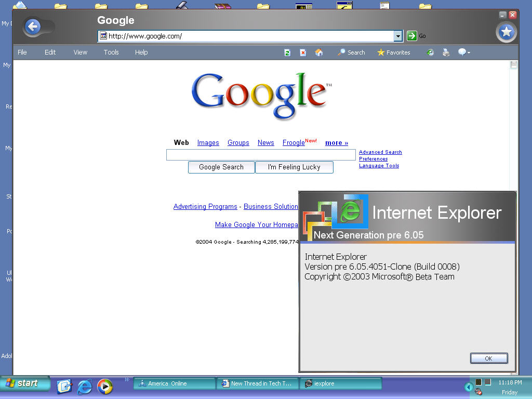Follow the Images link
The height and width of the screenshot is (399, 532).
tap(208, 143)
